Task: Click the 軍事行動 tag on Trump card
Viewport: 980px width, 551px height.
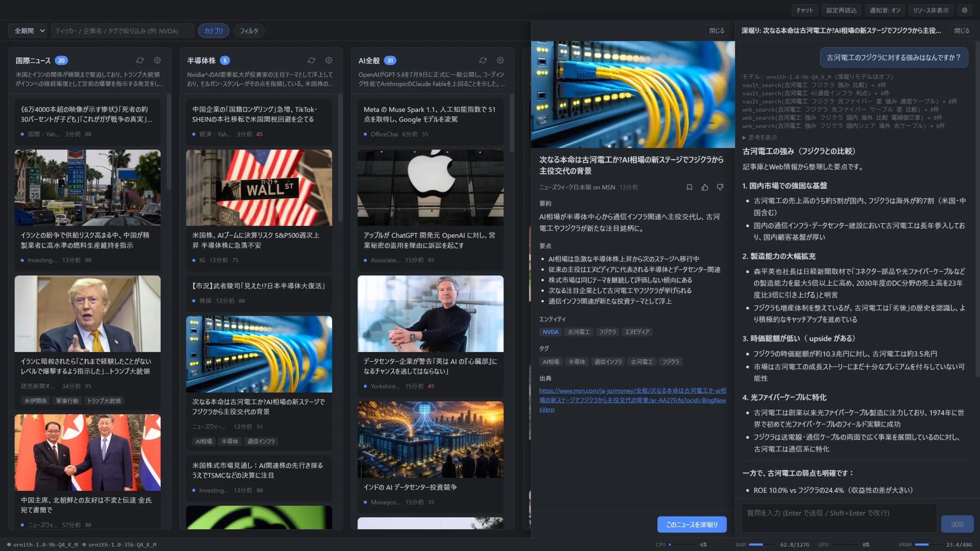Action: point(67,401)
